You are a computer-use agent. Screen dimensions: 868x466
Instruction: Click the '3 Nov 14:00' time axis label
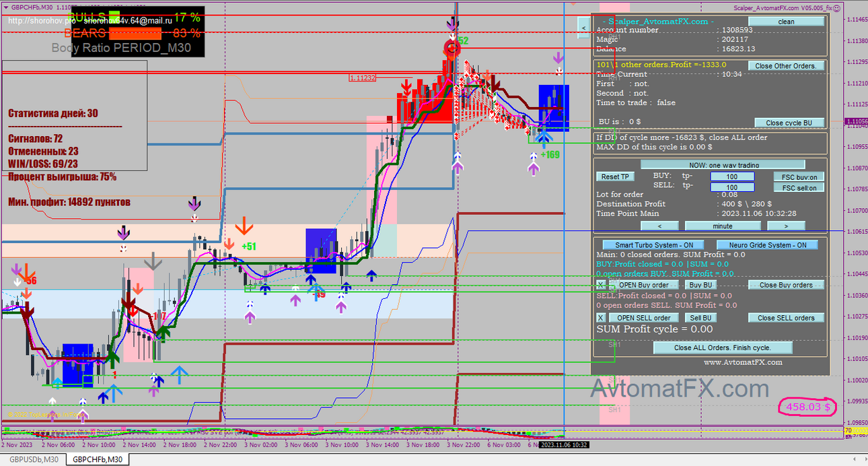point(383,444)
